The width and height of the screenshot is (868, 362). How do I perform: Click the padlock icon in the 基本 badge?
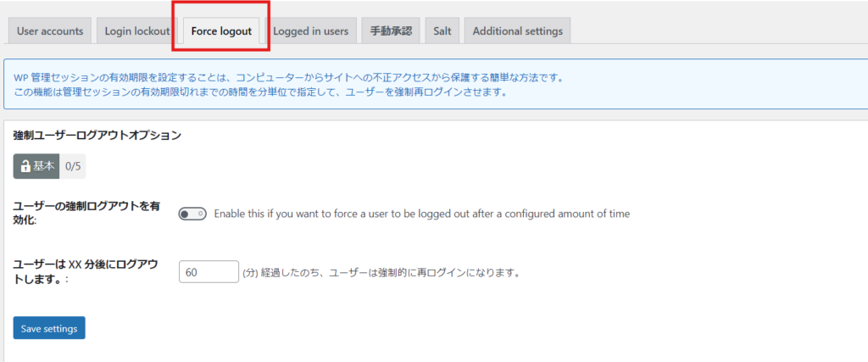(25, 167)
